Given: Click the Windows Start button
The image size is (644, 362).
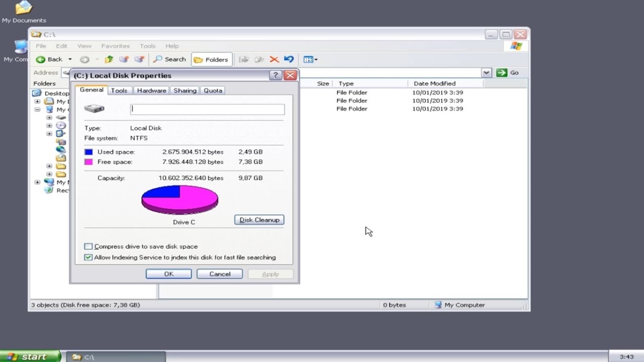Looking at the screenshot, I should pos(30,356).
